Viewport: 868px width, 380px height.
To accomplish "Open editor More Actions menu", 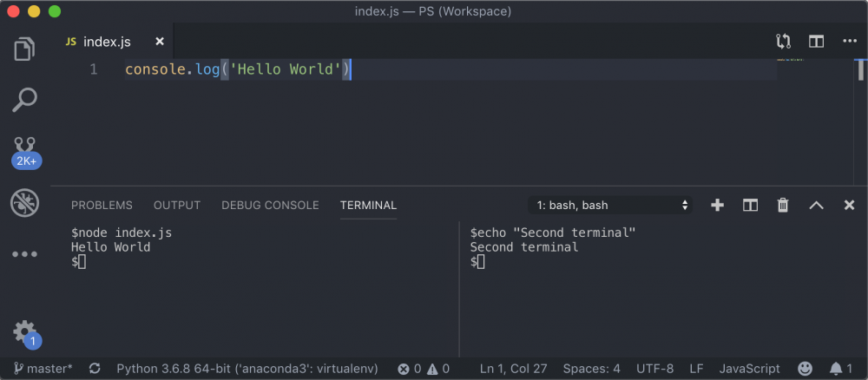I will pyautogui.click(x=850, y=41).
